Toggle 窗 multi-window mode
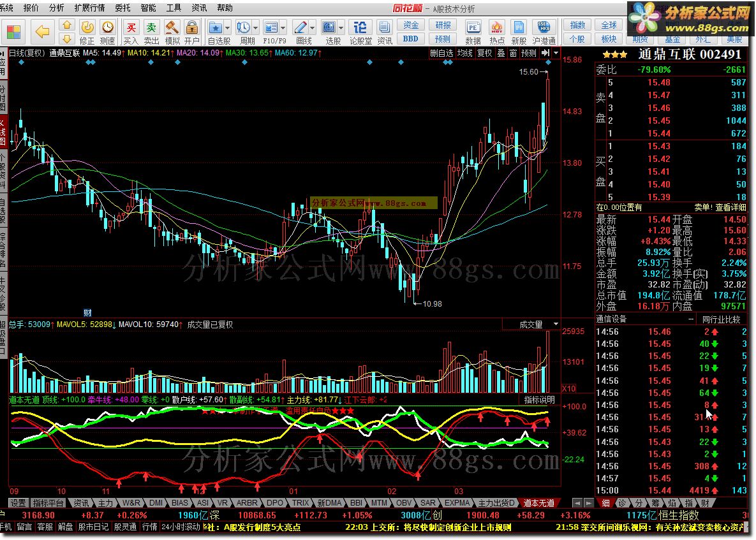Screen dimensions: 756x540 [x=513, y=53]
